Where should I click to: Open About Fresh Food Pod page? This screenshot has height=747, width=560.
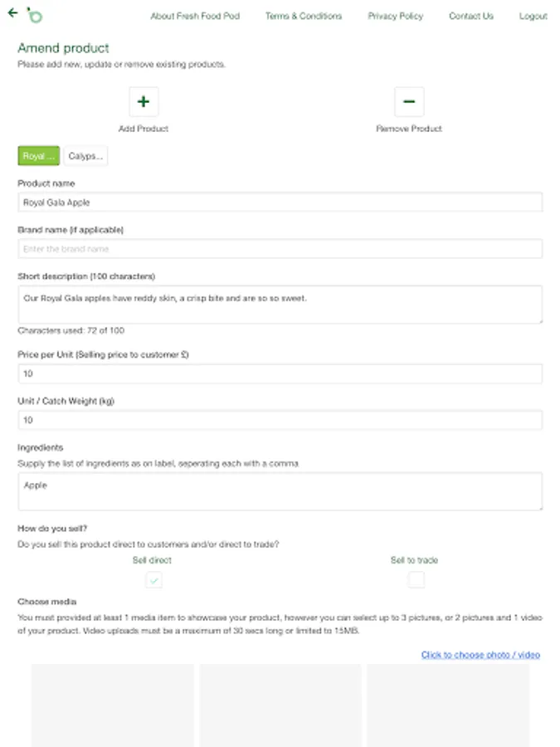pyautogui.click(x=195, y=16)
